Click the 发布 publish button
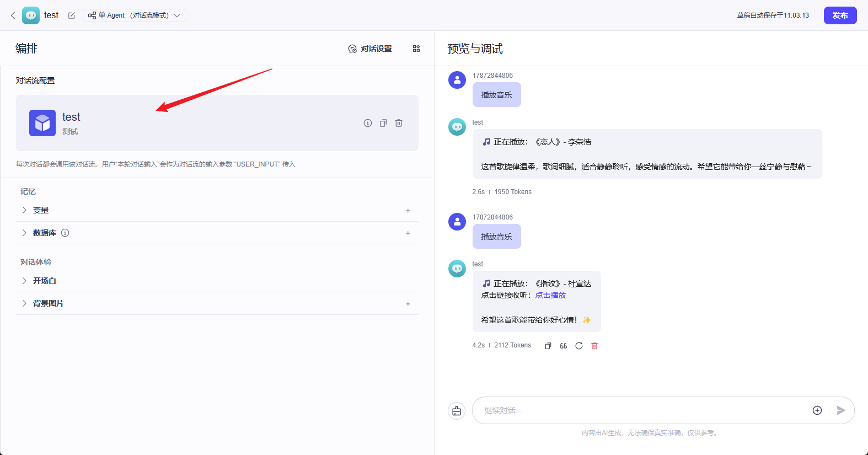The height and width of the screenshot is (455, 868). pos(840,15)
